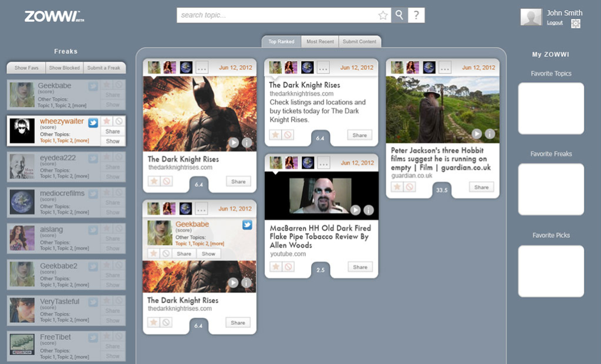Toggle the favorite star for wheezywaiter
This screenshot has height=364, width=601.
pyautogui.click(x=107, y=121)
